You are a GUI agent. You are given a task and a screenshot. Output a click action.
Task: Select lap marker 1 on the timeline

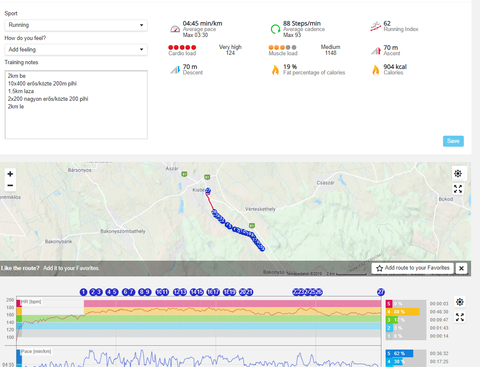tap(83, 292)
